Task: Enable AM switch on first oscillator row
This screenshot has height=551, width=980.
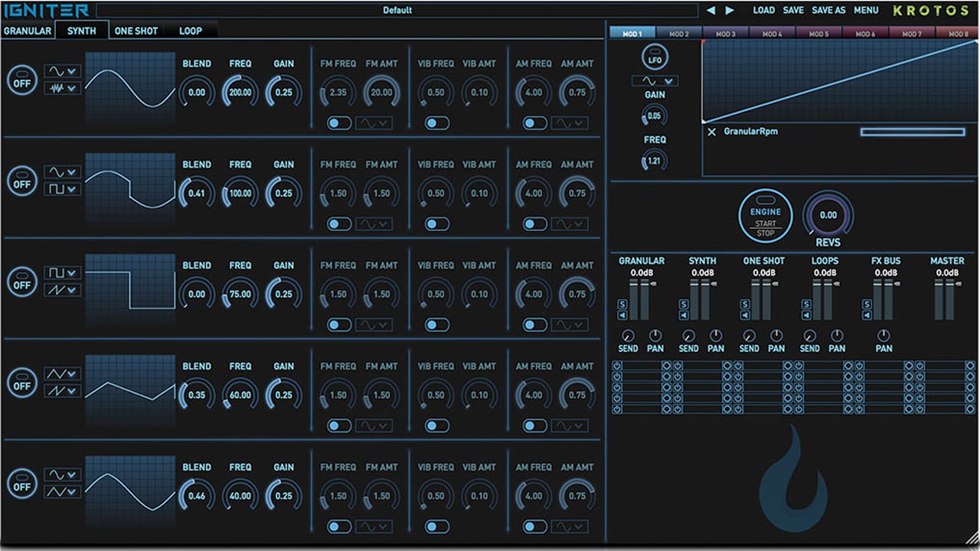Action: point(535,122)
